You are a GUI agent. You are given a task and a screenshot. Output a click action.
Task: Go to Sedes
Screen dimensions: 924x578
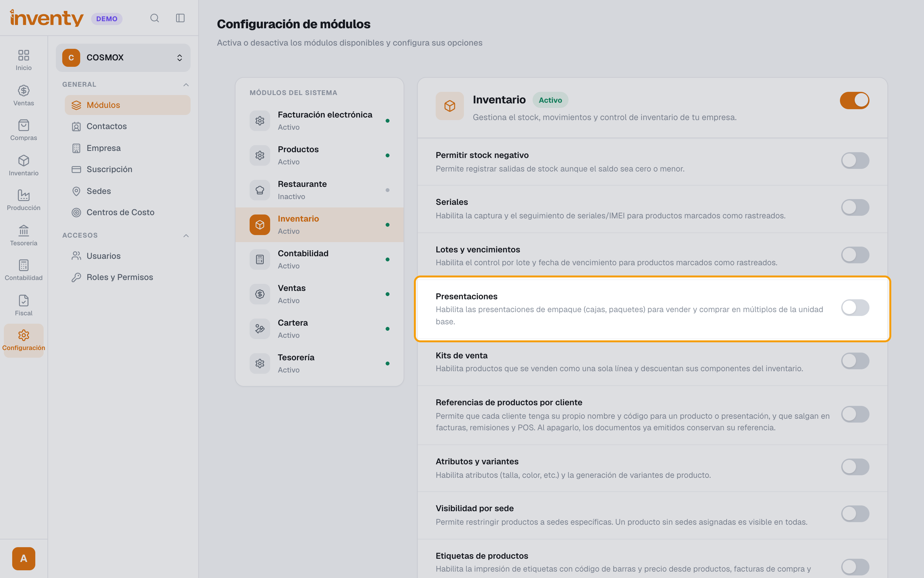coord(127,191)
